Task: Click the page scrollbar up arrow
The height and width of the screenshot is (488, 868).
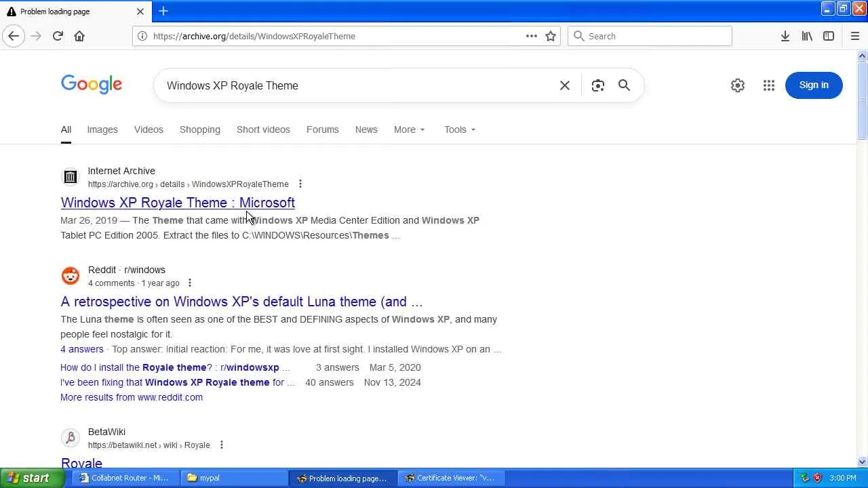Action: [863, 56]
